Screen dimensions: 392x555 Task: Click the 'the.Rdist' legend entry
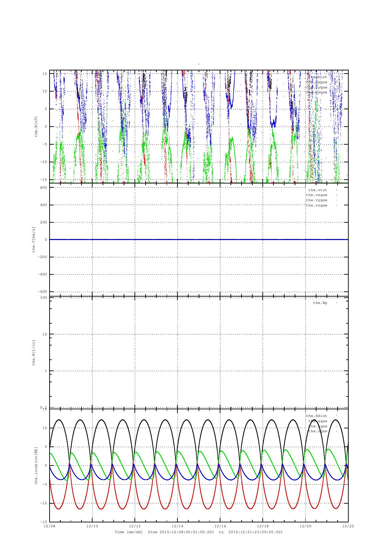pos(316,416)
